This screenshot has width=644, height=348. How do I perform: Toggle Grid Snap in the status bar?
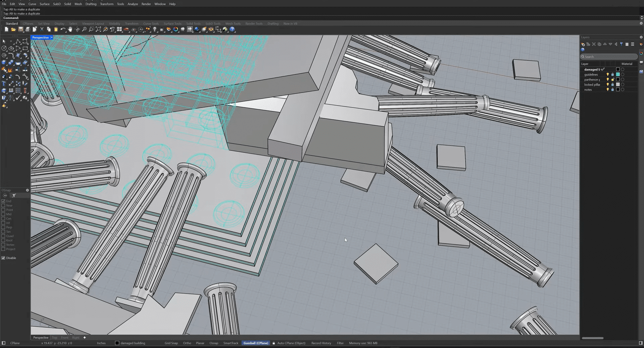(x=171, y=343)
